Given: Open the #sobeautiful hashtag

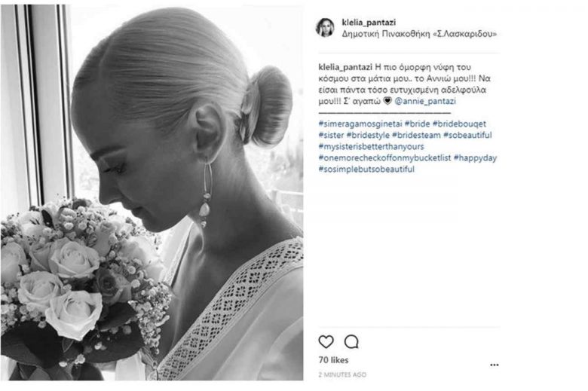Looking at the screenshot, I should pyautogui.click(x=467, y=135).
